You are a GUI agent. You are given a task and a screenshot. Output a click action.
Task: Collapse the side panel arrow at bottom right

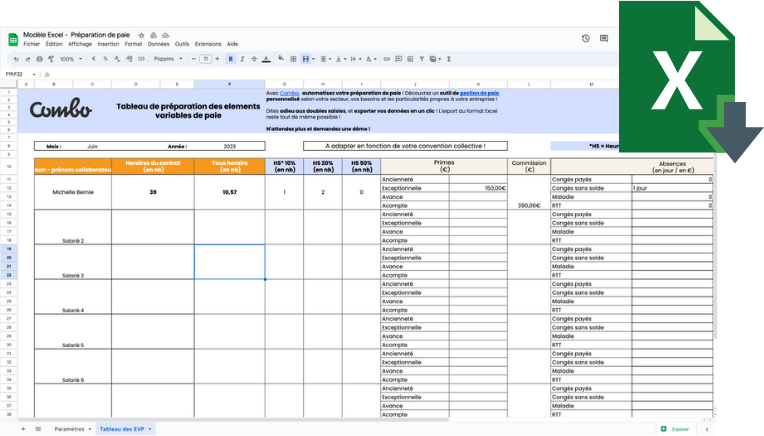tap(707, 429)
